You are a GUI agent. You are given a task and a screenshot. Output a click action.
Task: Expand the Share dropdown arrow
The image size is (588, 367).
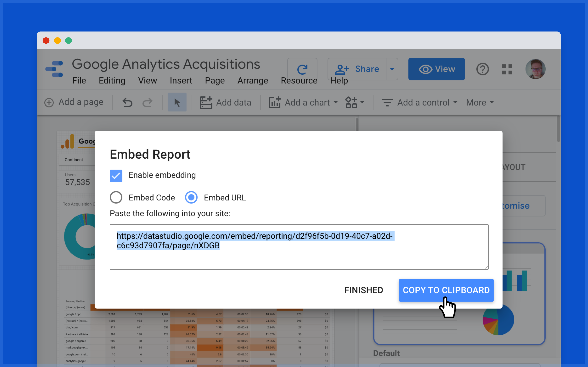coord(392,69)
